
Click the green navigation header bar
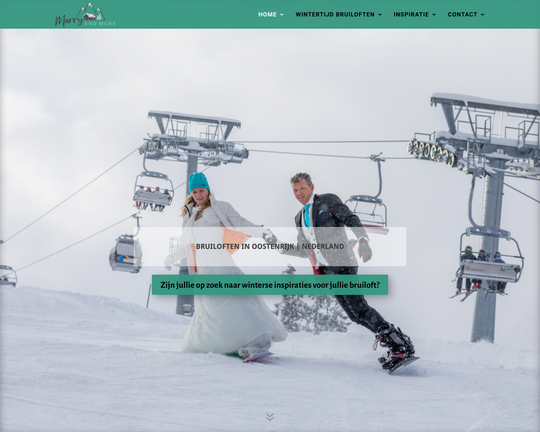270,14
